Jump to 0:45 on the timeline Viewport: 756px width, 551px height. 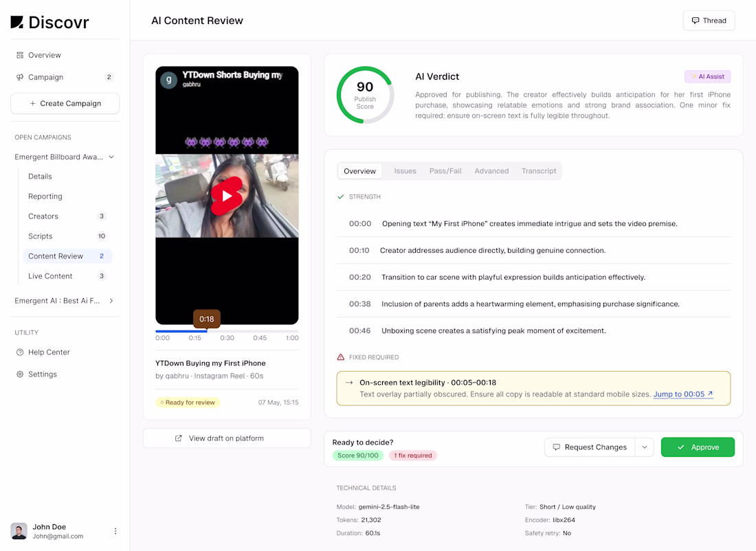pos(260,338)
